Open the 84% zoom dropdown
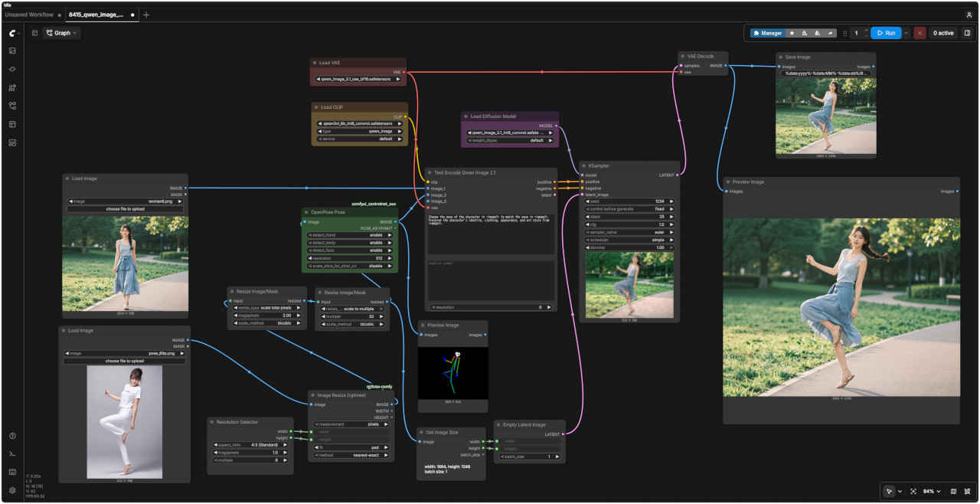 930,491
